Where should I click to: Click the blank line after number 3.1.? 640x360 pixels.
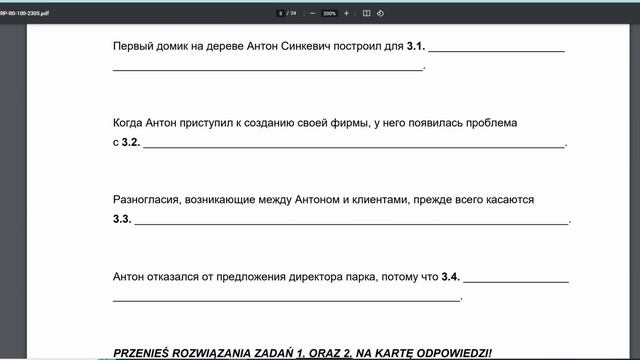(x=496, y=50)
